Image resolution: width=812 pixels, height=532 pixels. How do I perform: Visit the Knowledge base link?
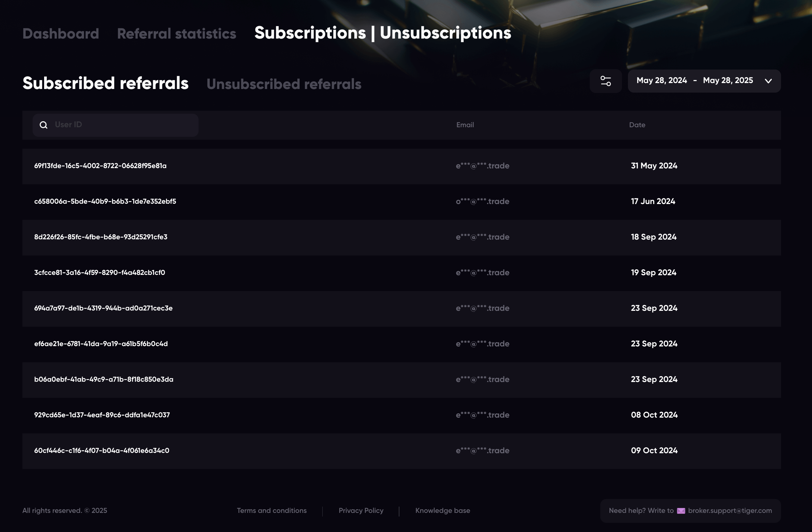pyautogui.click(x=443, y=511)
